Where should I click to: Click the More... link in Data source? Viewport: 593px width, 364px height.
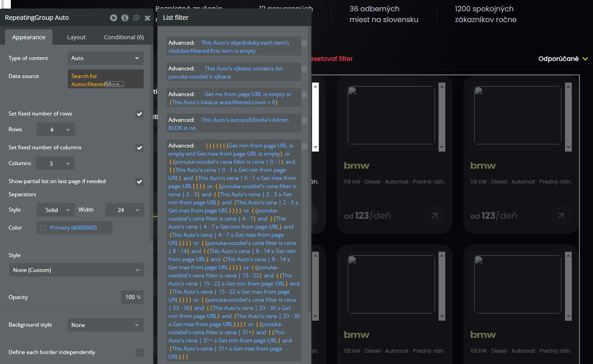[x=114, y=84]
